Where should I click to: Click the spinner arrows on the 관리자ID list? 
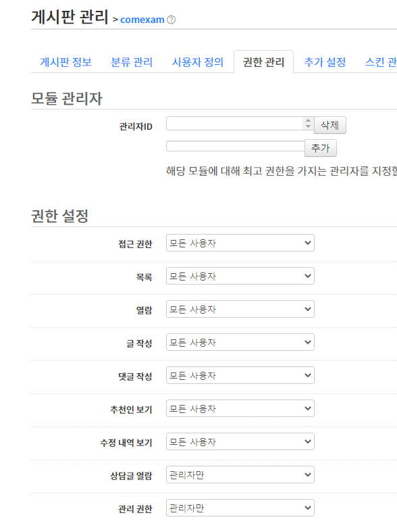tap(308, 124)
